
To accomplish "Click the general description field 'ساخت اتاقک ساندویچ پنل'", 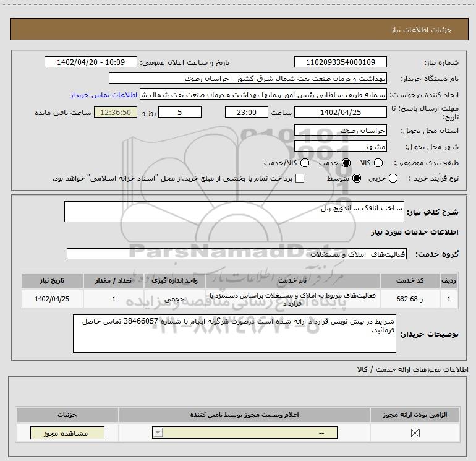I will (234, 212).
